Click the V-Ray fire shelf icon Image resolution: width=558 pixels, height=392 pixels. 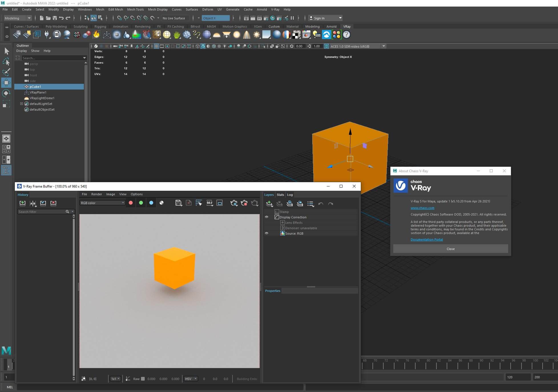96,35
